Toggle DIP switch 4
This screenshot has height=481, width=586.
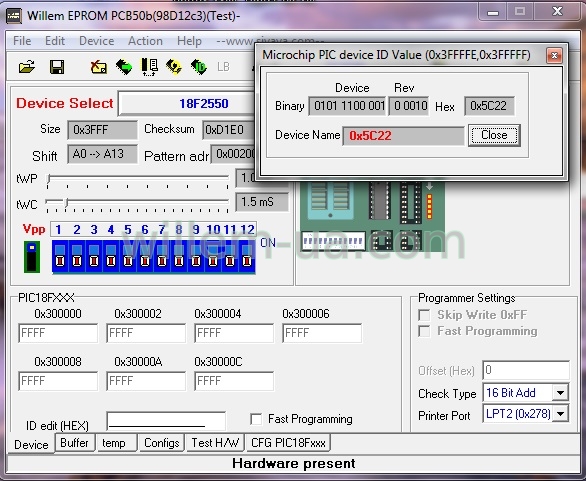point(111,256)
